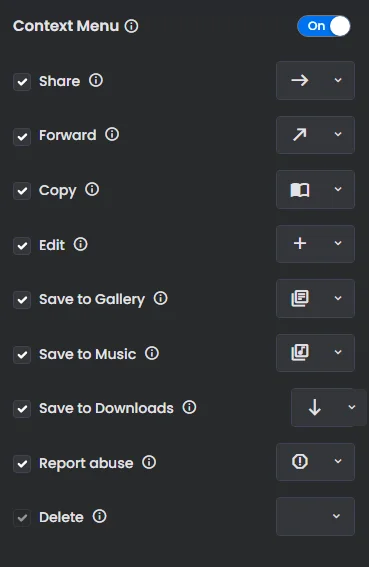Open the Copy book icon dropdown

pos(315,189)
